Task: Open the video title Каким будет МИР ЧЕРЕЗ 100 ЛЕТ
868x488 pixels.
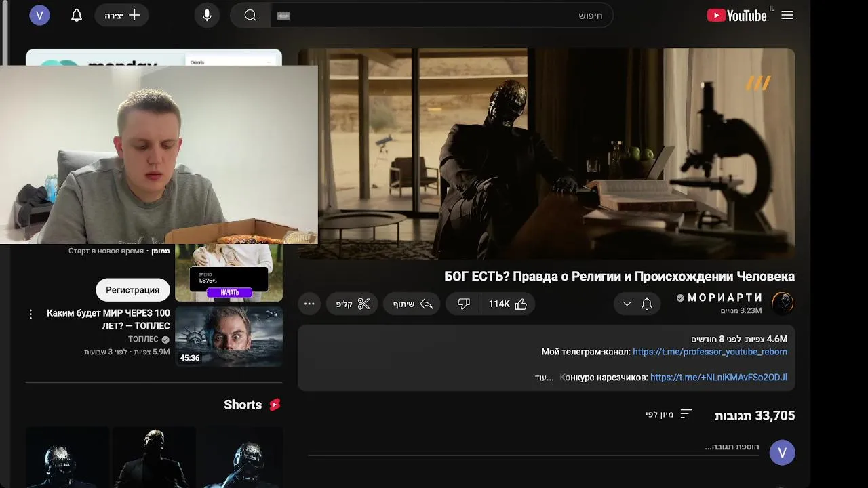Action: click(108, 319)
